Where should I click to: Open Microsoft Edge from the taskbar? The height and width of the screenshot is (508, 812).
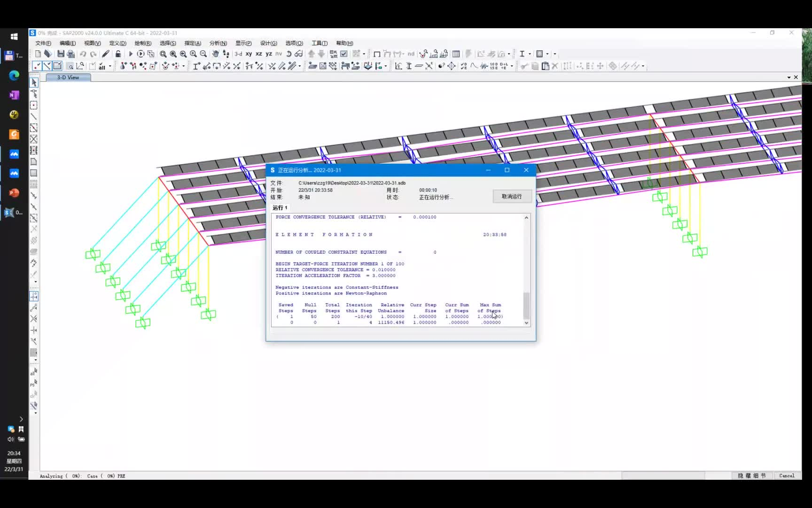14,75
